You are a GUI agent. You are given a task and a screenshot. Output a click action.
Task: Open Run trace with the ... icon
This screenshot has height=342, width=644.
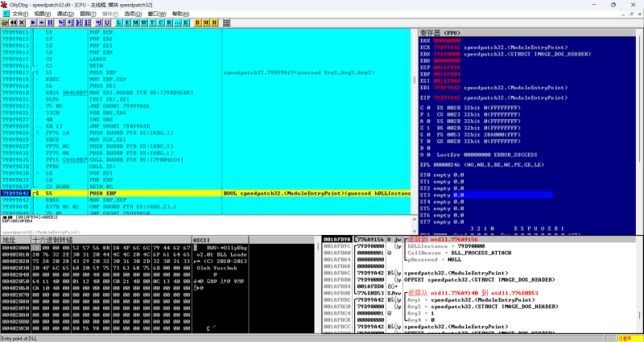pyautogui.click(x=177, y=23)
